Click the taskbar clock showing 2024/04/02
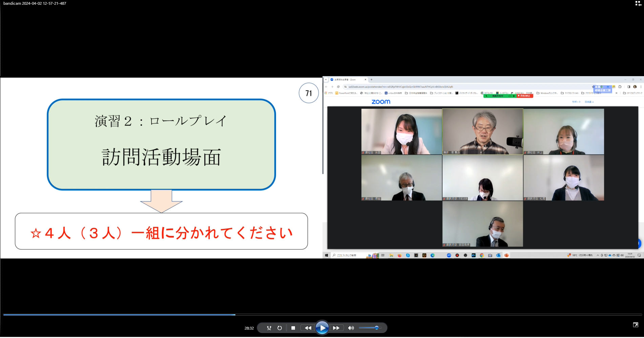The height and width of the screenshot is (338, 644). click(630, 255)
